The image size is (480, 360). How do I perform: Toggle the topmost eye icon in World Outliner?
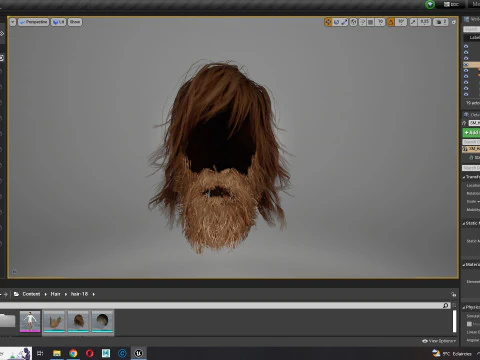click(x=466, y=46)
